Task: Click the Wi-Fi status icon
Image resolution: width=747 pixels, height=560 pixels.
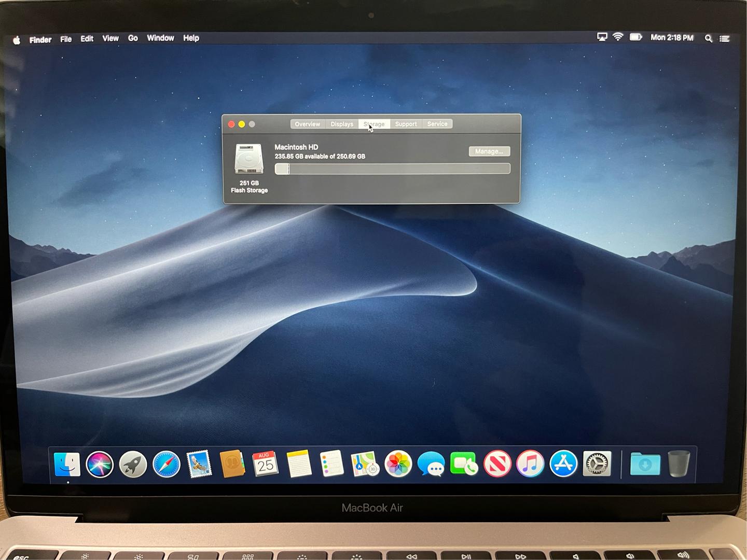Action: tap(618, 37)
